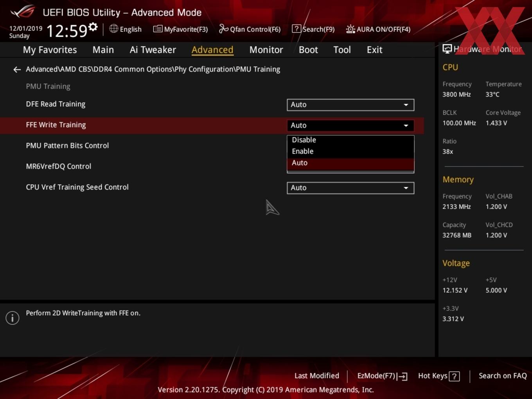
Task: Click the BCLK 100.00 MHz value
Action: pyautogui.click(x=459, y=123)
